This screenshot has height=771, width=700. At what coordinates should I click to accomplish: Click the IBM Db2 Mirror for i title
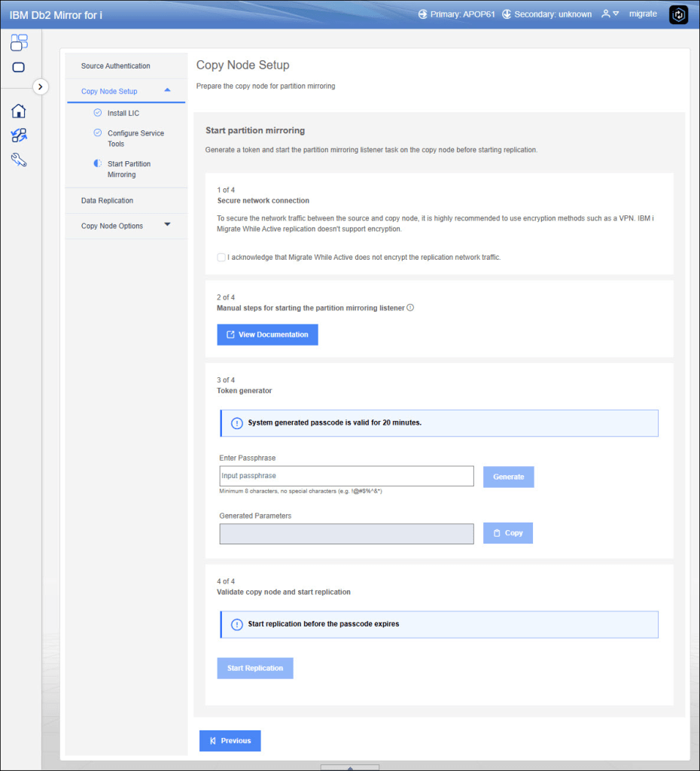click(56, 15)
